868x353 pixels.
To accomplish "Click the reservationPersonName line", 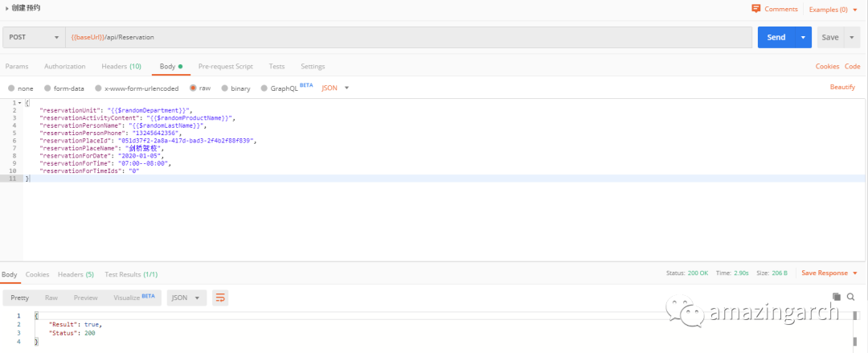I will point(123,125).
